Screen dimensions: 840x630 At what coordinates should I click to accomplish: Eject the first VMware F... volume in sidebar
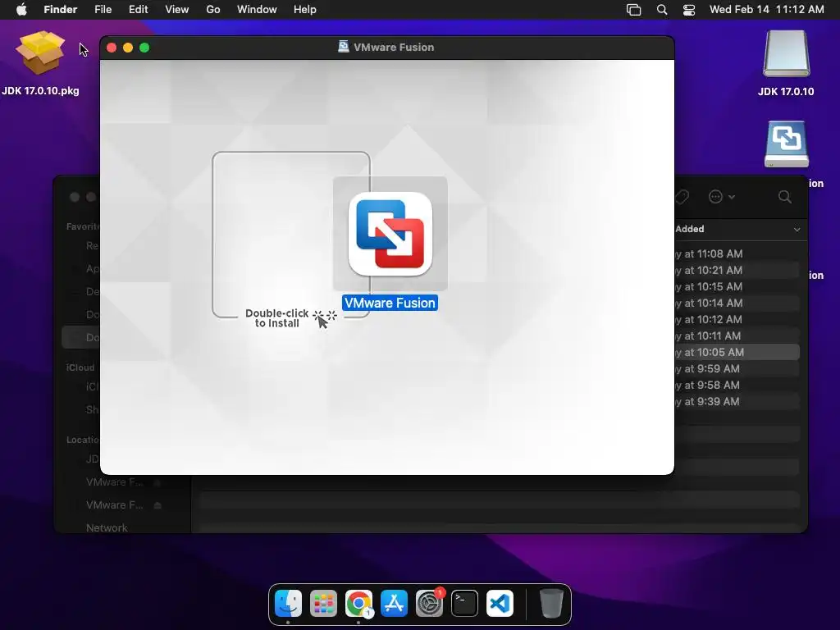(157, 482)
